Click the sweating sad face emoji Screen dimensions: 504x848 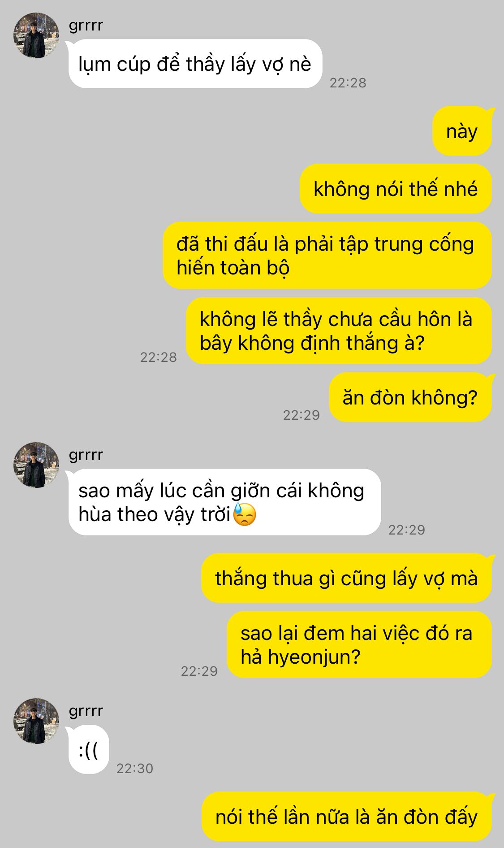tap(245, 514)
